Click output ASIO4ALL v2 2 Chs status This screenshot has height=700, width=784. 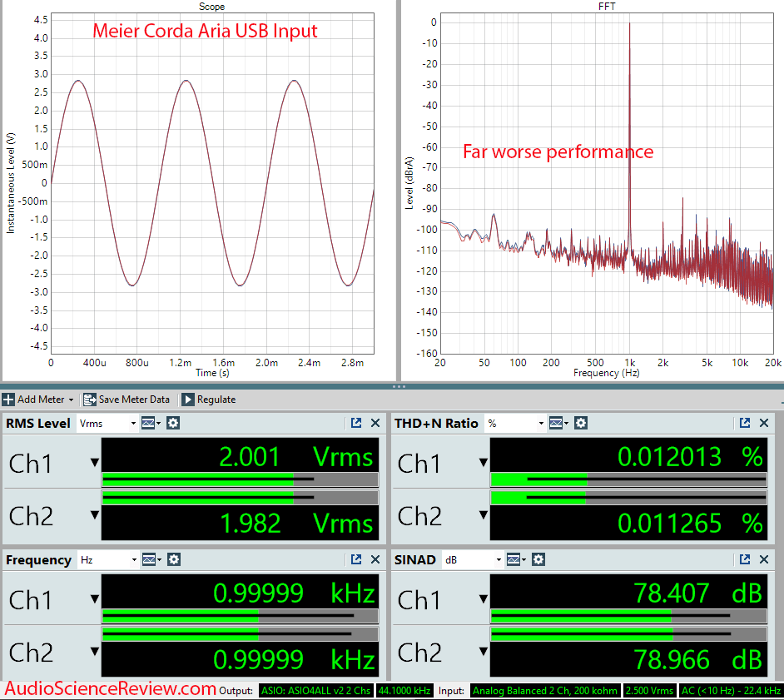[x=316, y=691]
